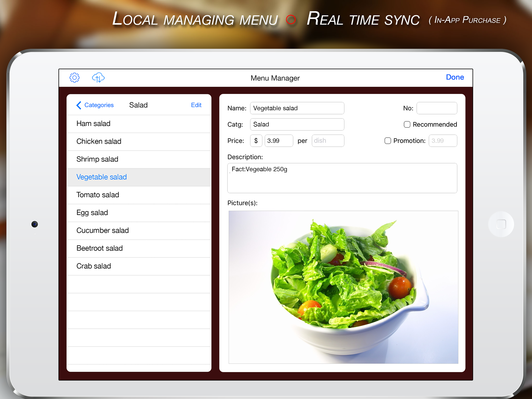The height and width of the screenshot is (399, 532).
Task: Click Edit in the Salad list header
Action: pyautogui.click(x=196, y=105)
